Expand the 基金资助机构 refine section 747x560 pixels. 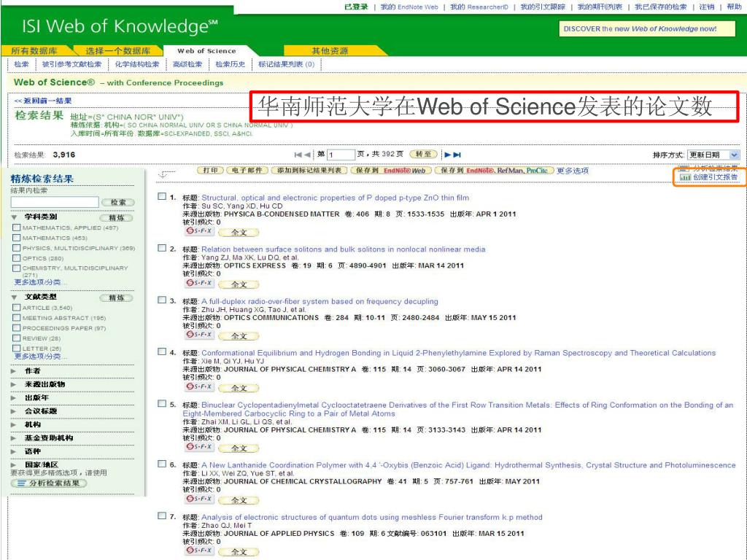tap(15, 437)
